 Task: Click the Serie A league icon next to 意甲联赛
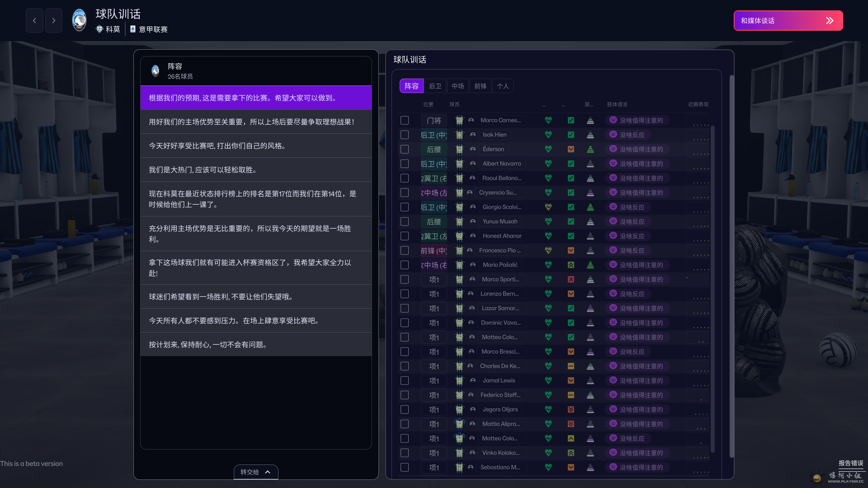pos(132,29)
